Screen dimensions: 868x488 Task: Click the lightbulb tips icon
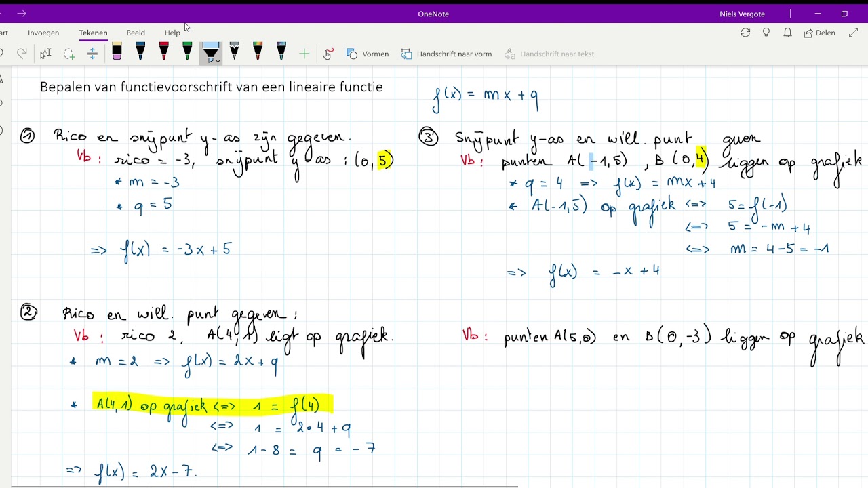click(x=766, y=33)
